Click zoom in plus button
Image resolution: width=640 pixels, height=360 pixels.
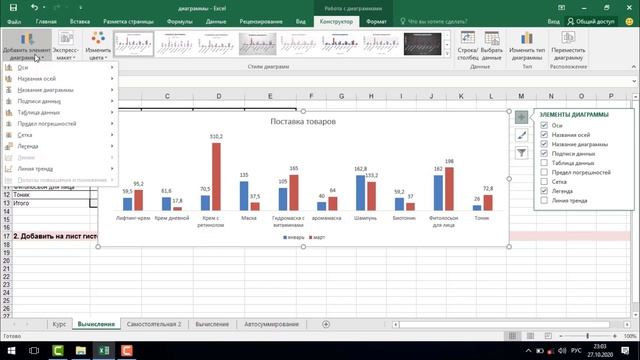click(x=615, y=336)
